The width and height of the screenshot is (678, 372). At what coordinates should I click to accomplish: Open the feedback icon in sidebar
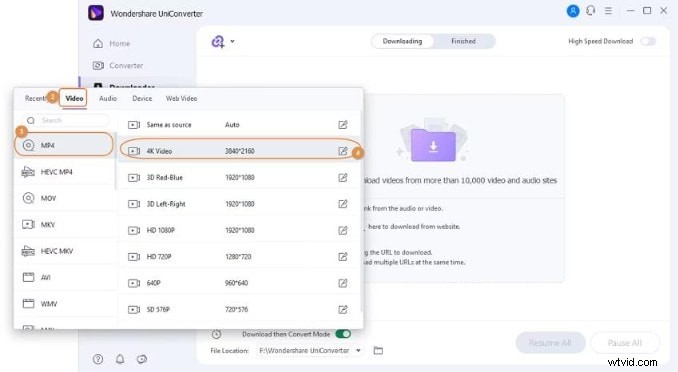(x=142, y=359)
